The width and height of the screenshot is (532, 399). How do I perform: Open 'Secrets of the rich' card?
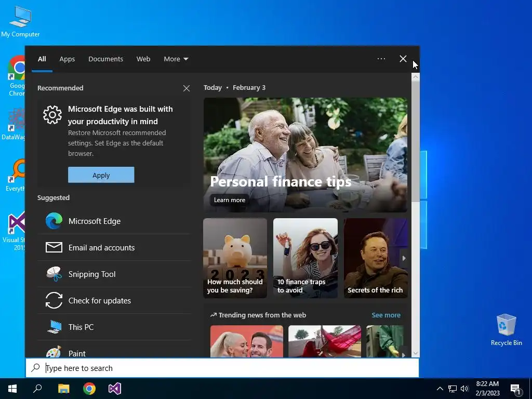tap(375, 258)
